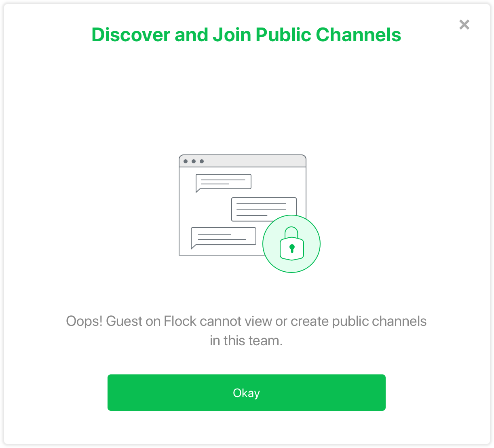Click the word Discover in the heading

(x=131, y=35)
